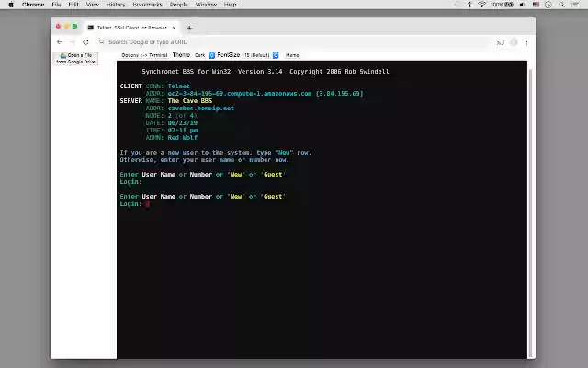Click Open a File from Google Drive button

pyautogui.click(x=75, y=58)
